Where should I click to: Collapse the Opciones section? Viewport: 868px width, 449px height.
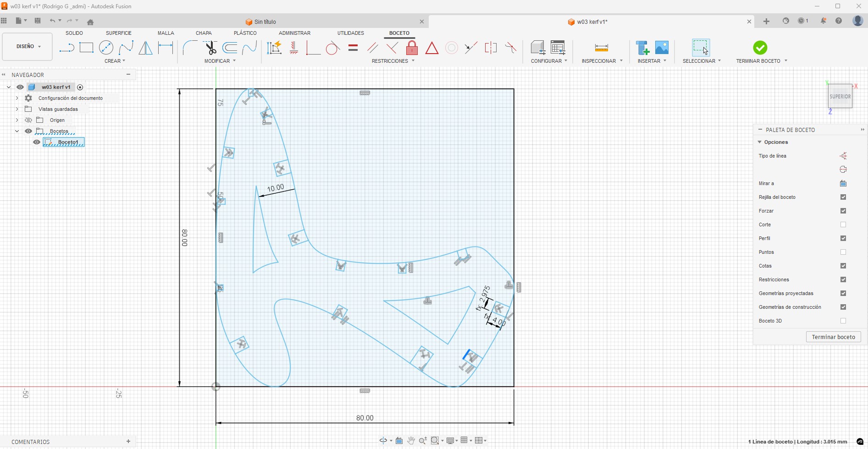(760, 142)
